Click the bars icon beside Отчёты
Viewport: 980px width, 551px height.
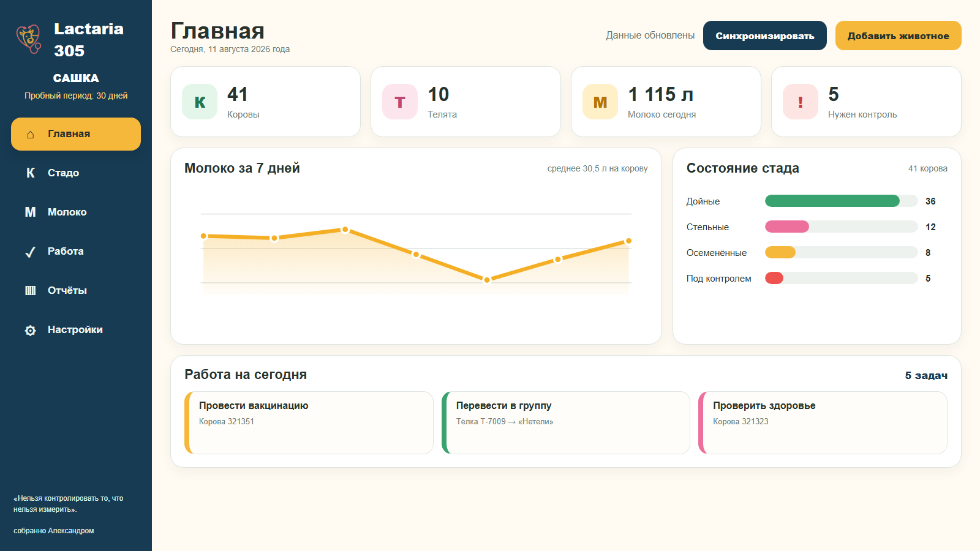30,290
